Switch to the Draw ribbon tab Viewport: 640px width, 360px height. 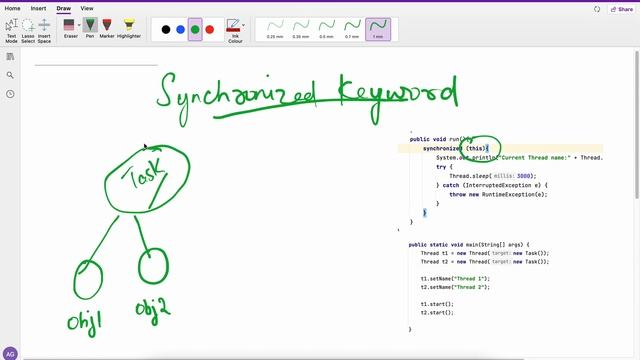(x=64, y=8)
